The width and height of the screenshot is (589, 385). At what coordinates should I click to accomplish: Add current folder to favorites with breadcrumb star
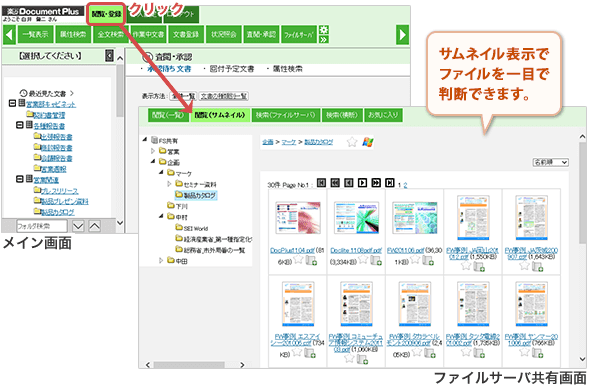coord(352,142)
